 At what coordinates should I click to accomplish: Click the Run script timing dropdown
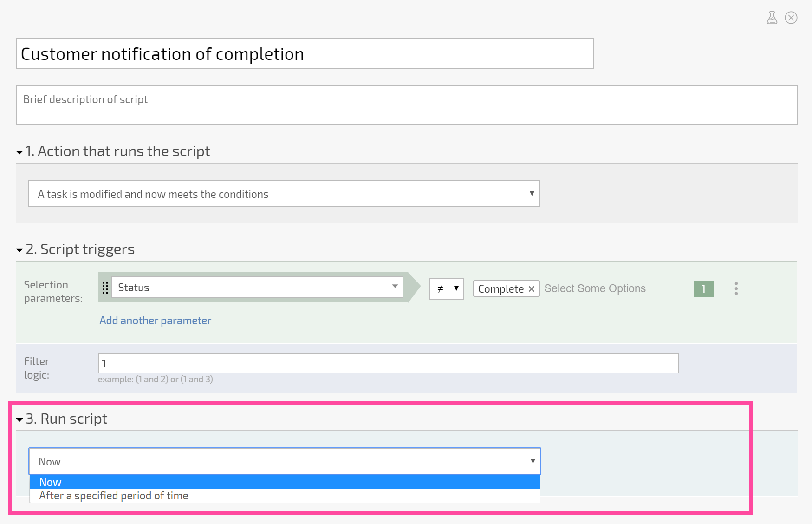(285, 461)
